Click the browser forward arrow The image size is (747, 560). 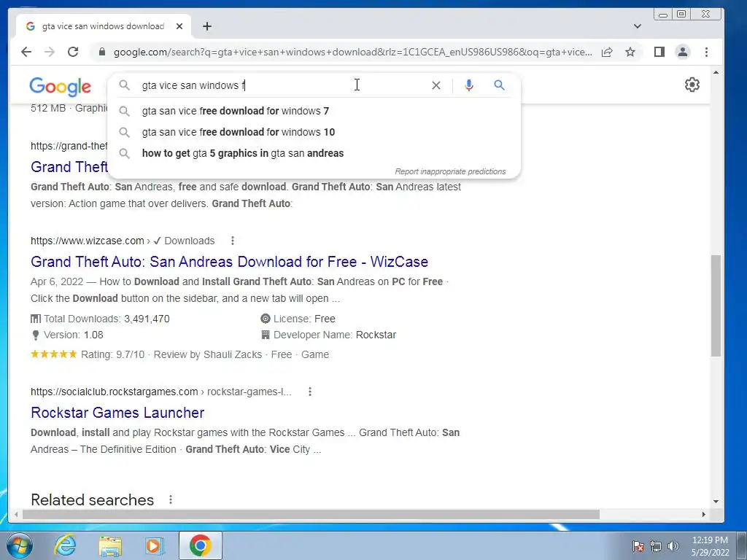point(49,52)
